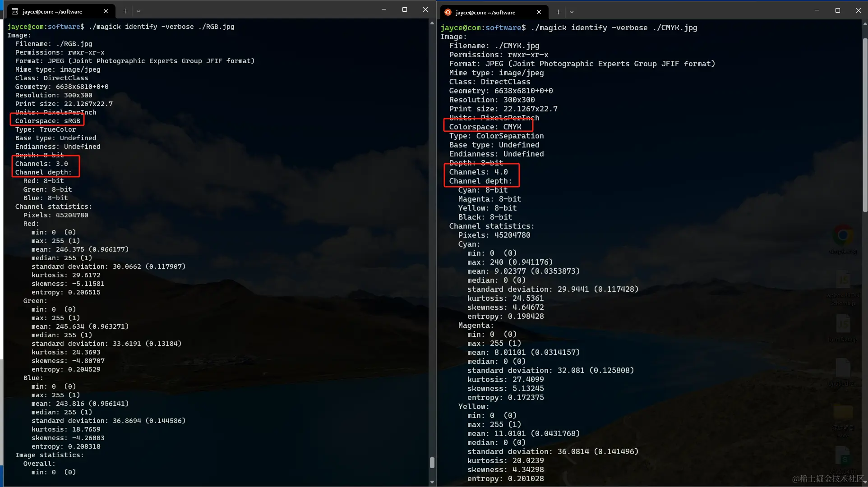
Task: Click the right terminal's scrollbar thumb
Action: coord(865,125)
